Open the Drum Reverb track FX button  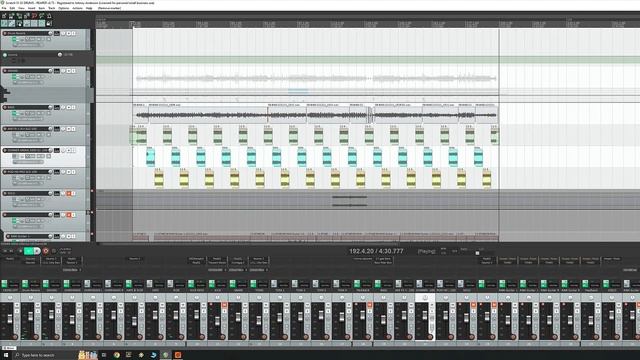(14, 39)
